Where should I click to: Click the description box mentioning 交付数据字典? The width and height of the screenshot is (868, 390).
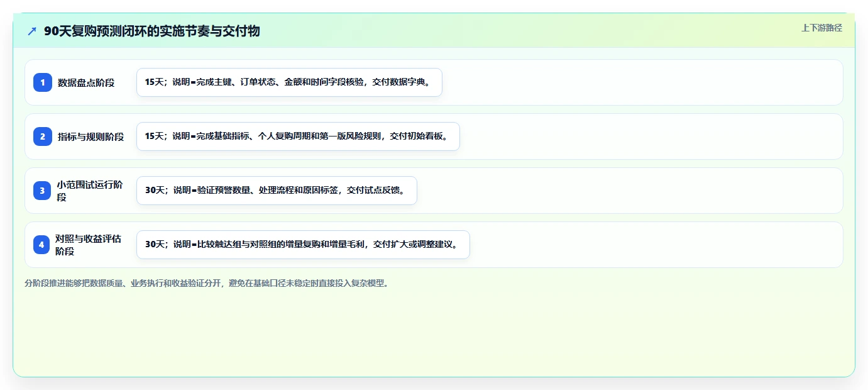[289, 82]
